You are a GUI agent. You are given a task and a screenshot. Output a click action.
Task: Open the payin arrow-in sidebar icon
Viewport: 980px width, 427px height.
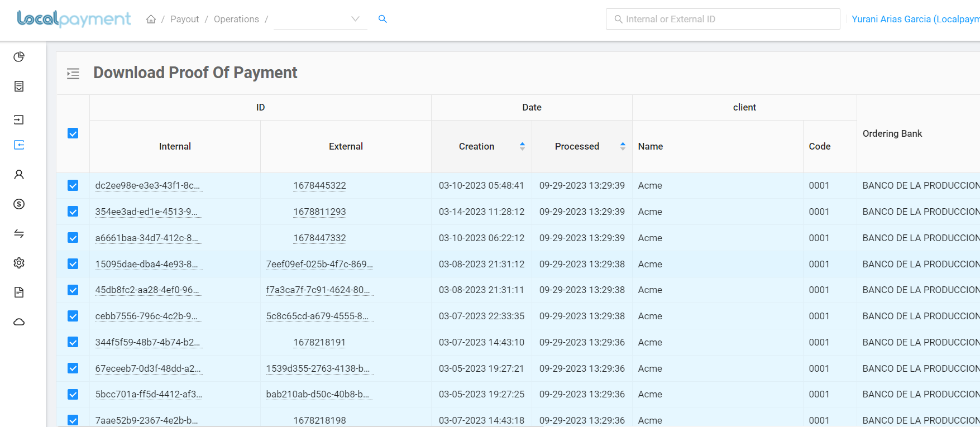click(x=19, y=119)
